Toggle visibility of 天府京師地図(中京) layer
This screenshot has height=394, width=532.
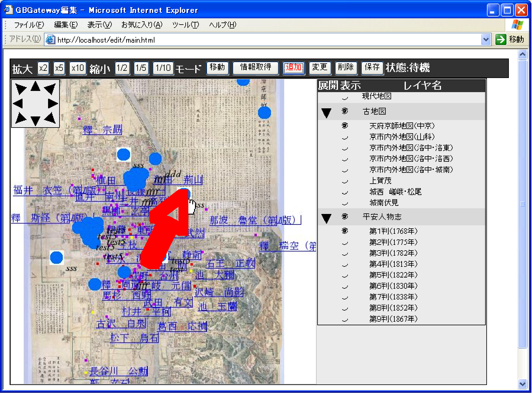[345, 125]
